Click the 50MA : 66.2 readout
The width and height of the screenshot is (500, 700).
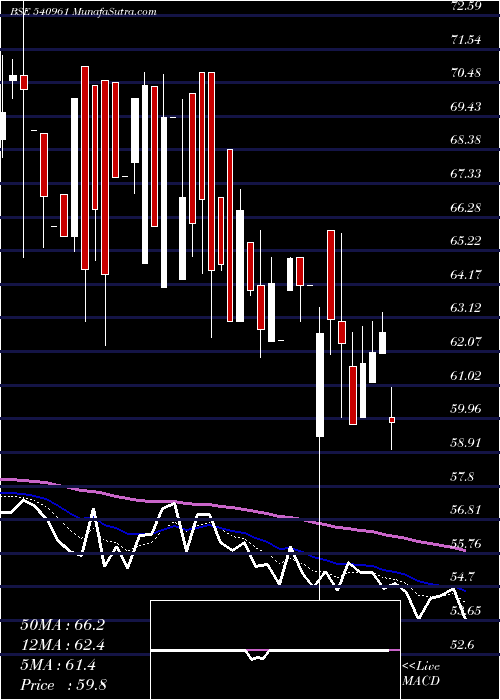click(62, 625)
